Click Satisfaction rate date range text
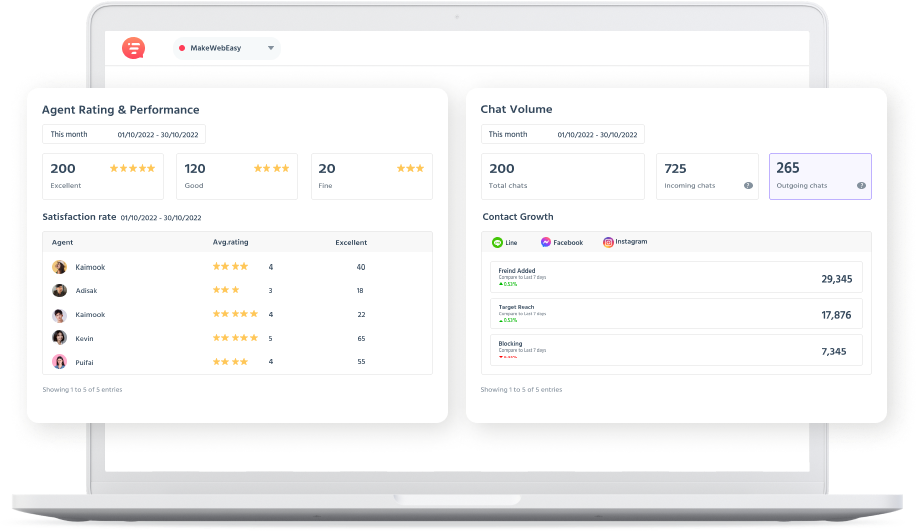 [161, 217]
